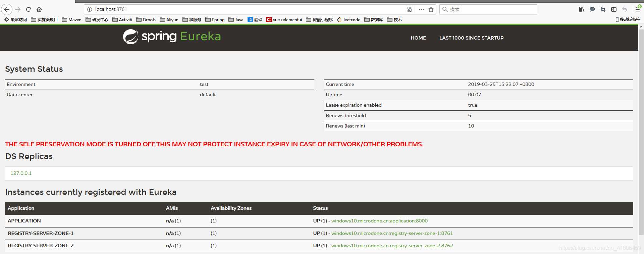Go back with the browser back arrow
The height and width of the screenshot is (254, 644).
(x=7, y=9)
